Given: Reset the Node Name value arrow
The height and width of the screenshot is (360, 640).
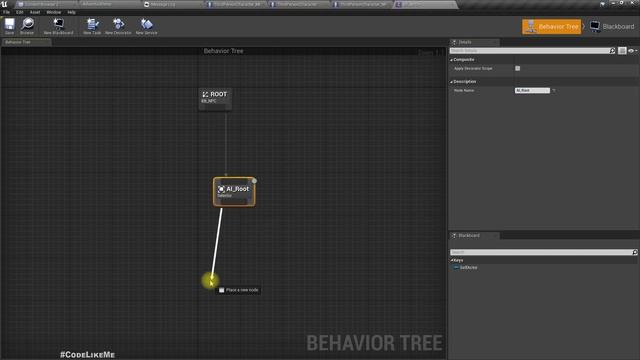Looking at the screenshot, I should coord(554,91).
